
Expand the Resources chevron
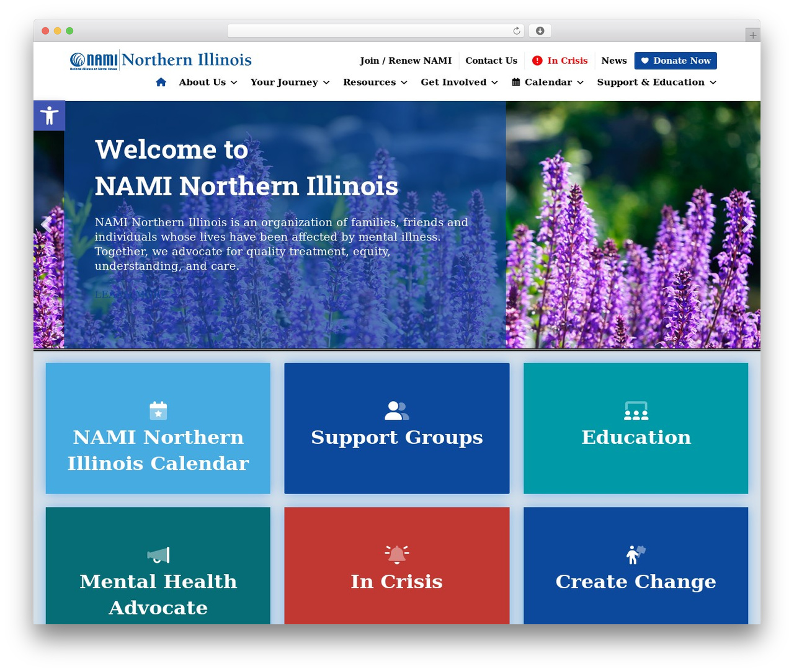(404, 82)
